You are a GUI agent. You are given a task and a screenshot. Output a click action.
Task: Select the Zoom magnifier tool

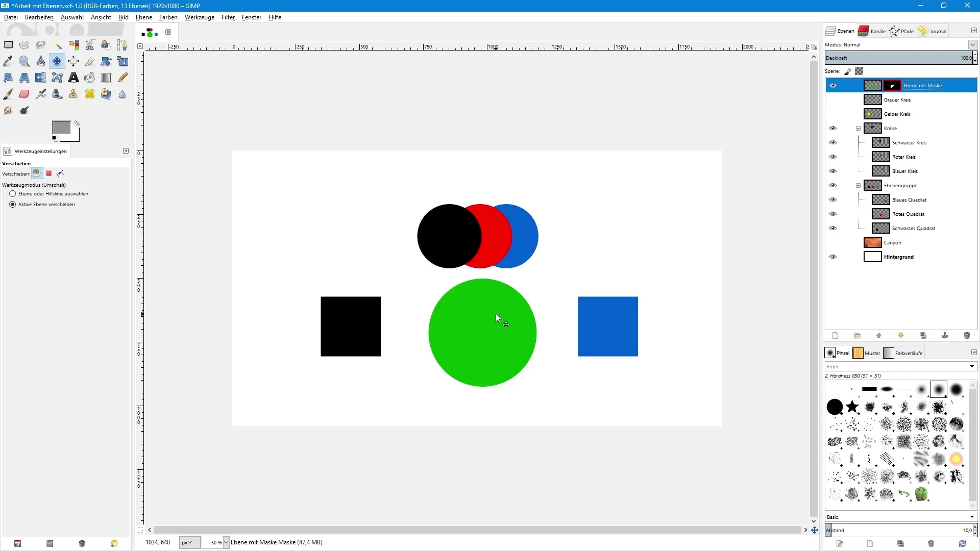point(24,61)
